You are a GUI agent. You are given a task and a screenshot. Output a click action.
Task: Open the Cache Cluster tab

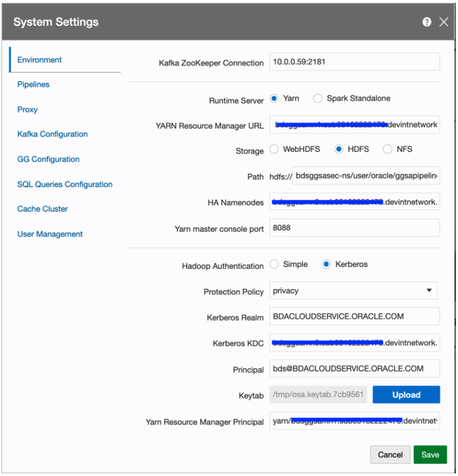click(x=43, y=209)
